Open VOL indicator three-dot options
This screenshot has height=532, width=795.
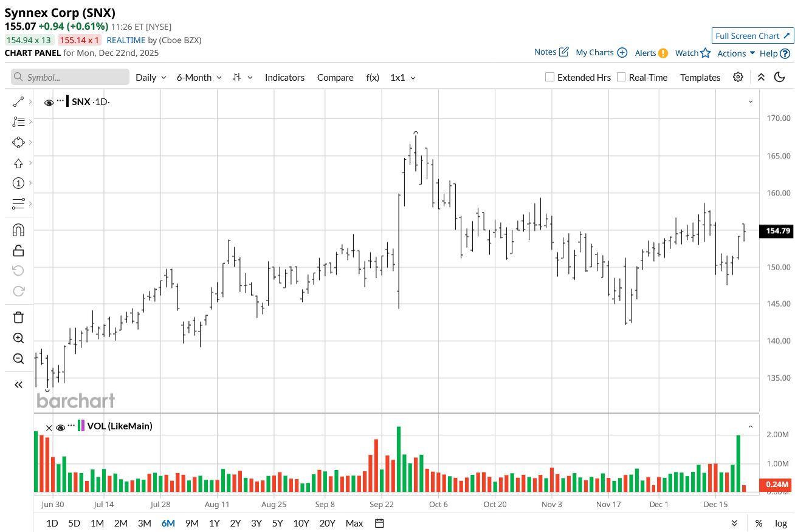(71, 426)
